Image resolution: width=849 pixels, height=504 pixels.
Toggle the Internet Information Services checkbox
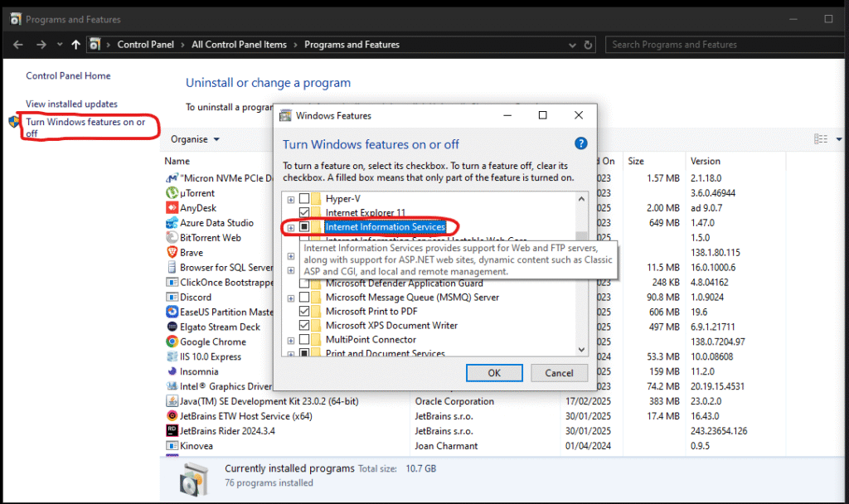pyautogui.click(x=304, y=227)
